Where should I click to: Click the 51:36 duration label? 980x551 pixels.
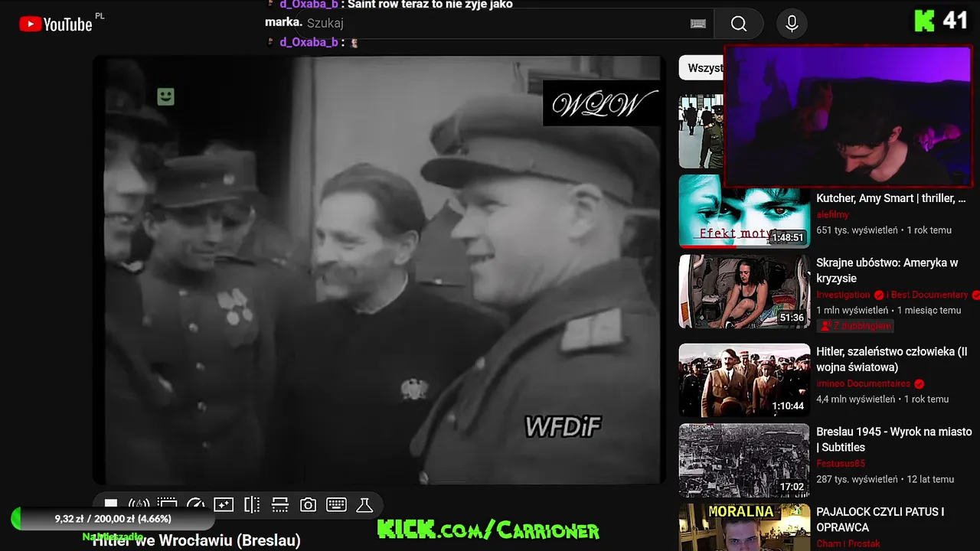coord(792,318)
